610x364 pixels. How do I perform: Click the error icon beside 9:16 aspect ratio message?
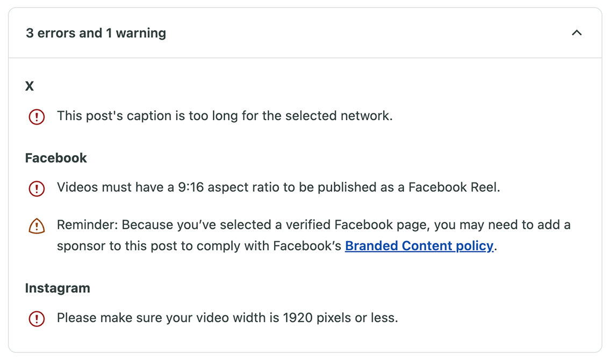[x=37, y=188]
